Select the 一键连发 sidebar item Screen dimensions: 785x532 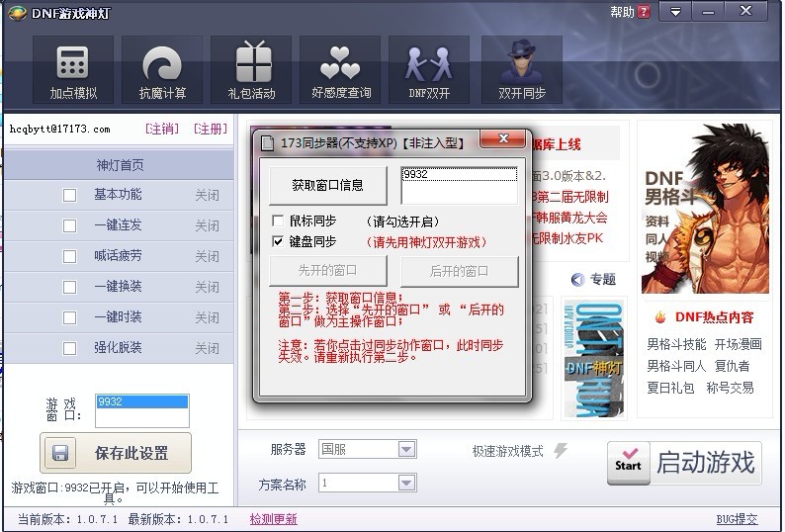pos(118,225)
